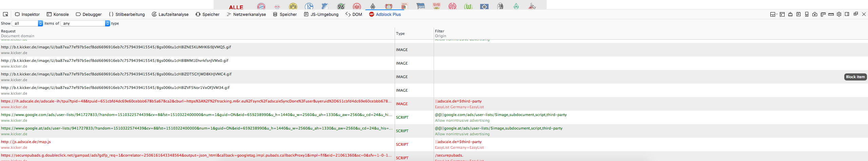Select the SC Freiburg club logo

(x=500, y=6)
